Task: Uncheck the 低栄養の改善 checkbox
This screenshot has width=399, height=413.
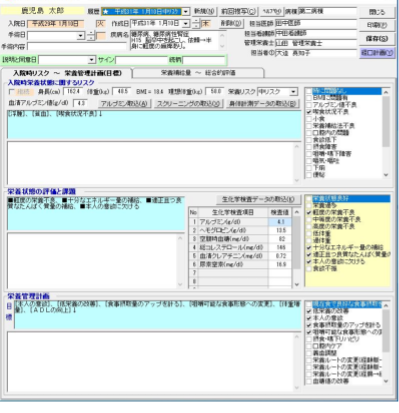Action: pos(309,311)
